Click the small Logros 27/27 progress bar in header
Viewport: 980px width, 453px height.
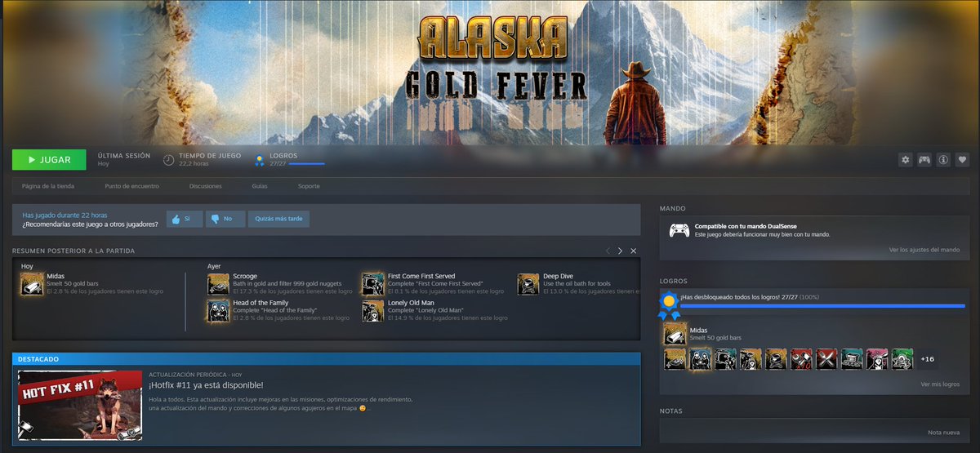[x=307, y=164]
